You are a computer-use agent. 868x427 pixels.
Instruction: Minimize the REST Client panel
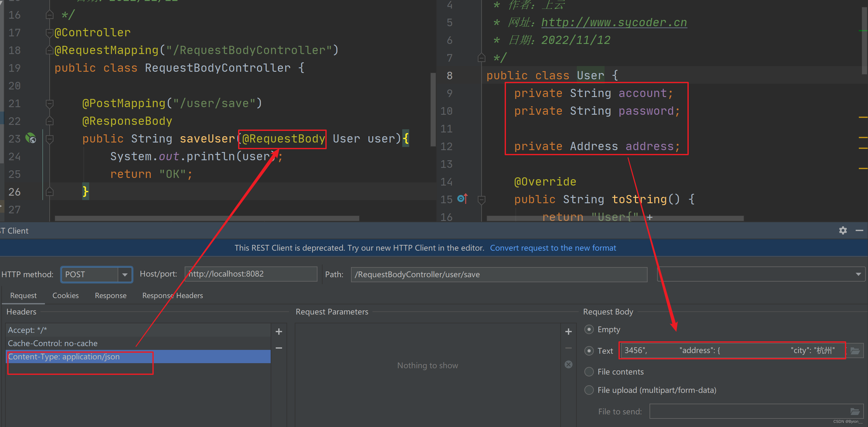pyautogui.click(x=859, y=230)
